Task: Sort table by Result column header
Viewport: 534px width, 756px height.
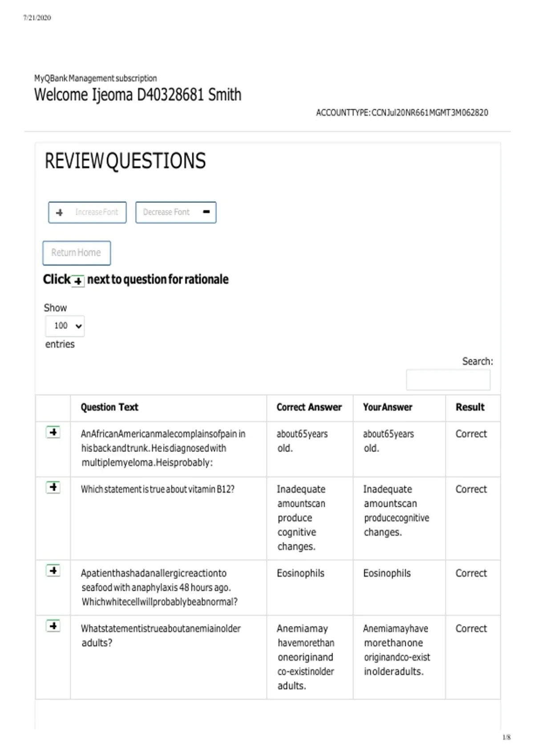Action: click(x=470, y=407)
